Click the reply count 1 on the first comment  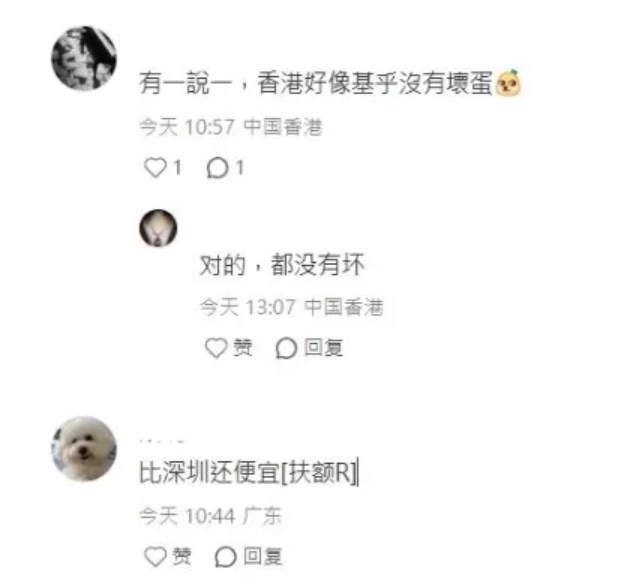point(239,168)
